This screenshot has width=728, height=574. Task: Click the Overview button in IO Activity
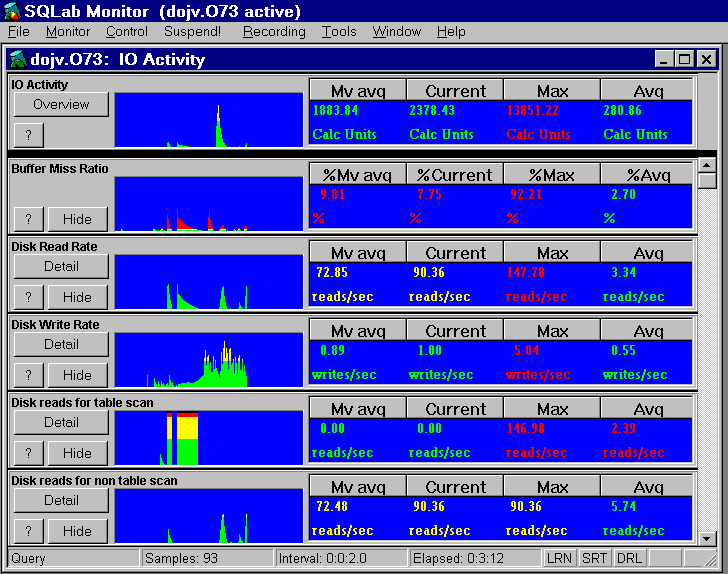[x=61, y=104]
